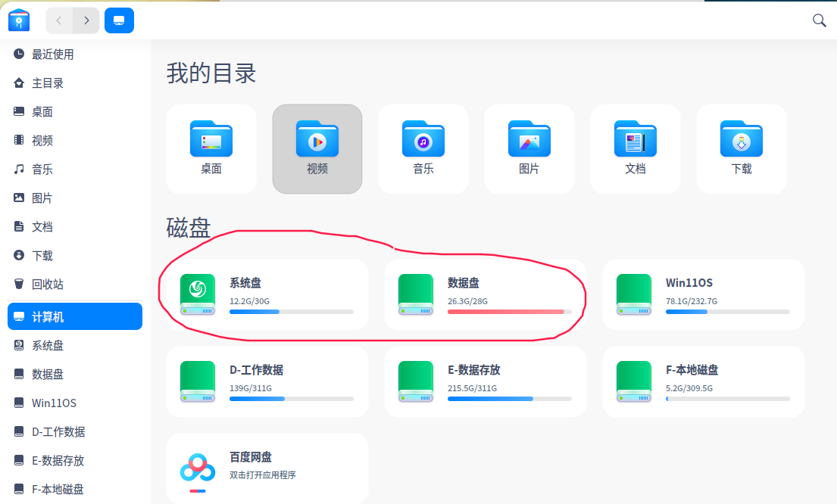Open the 图片 folder icon
This screenshot has height=504, width=837.
(x=529, y=140)
